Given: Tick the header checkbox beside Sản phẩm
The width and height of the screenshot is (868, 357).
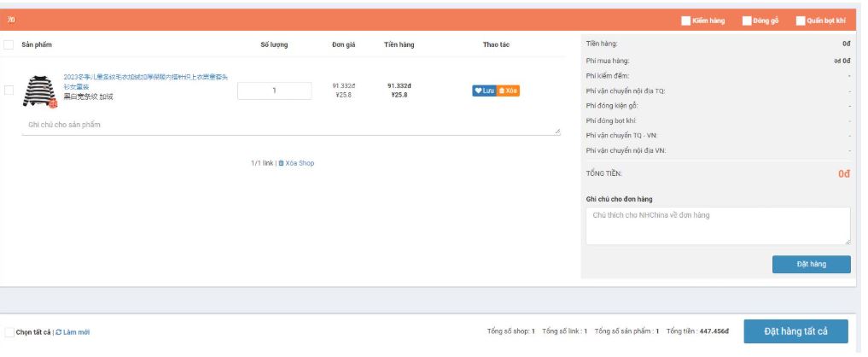Looking at the screenshot, I should pos(9,45).
